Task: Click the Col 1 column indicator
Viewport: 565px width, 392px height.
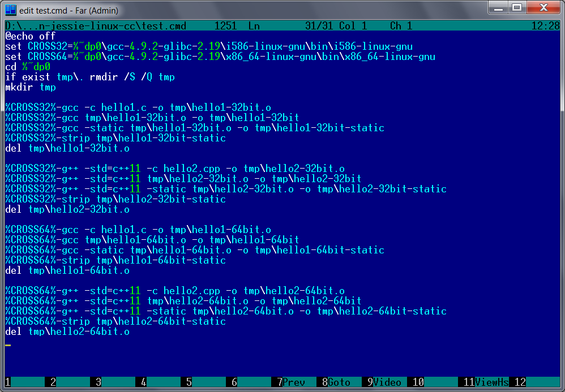Action: coord(353,26)
